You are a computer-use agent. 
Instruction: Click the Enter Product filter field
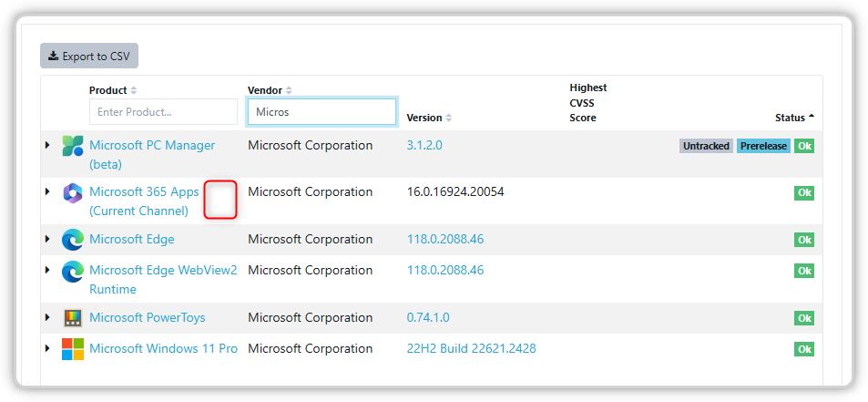163,112
